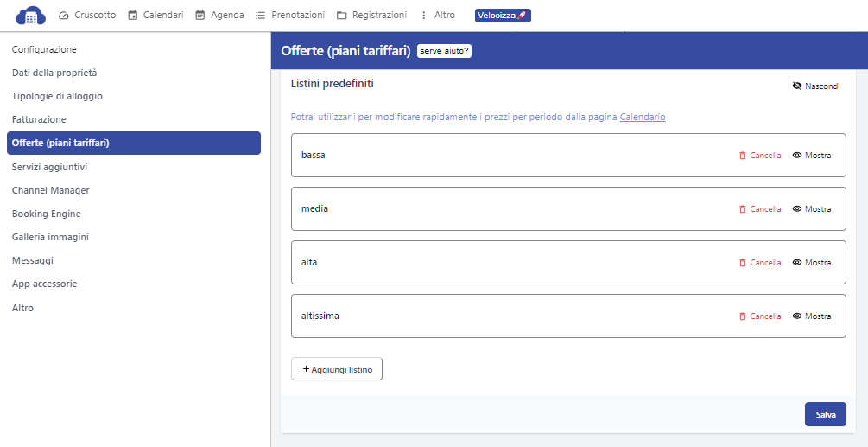This screenshot has height=447, width=868.
Task: Delete the altissima price list
Action: [x=759, y=316]
